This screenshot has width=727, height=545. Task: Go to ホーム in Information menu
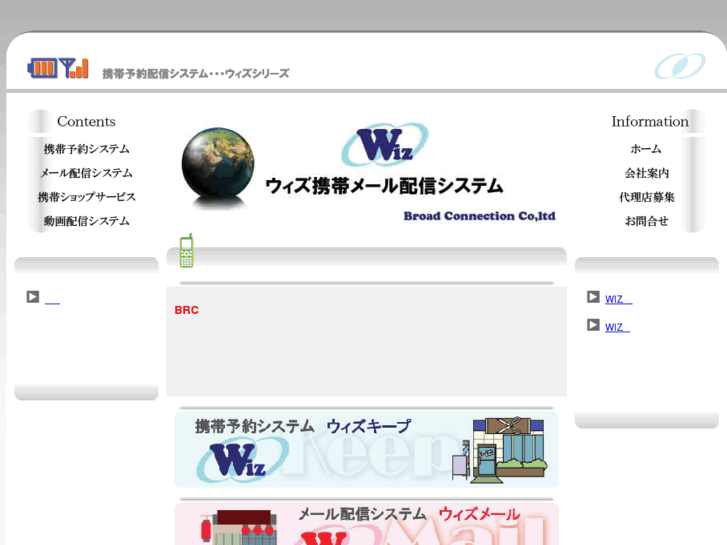pyautogui.click(x=646, y=149)
